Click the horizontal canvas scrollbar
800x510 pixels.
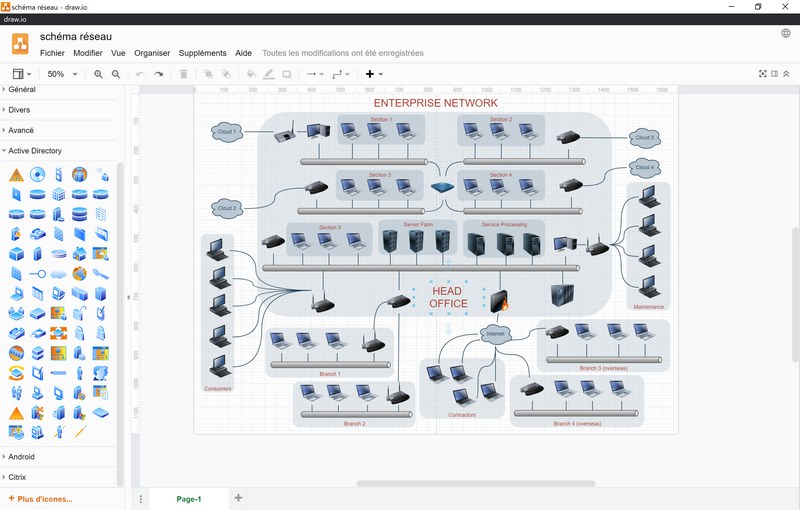(475, 484)
